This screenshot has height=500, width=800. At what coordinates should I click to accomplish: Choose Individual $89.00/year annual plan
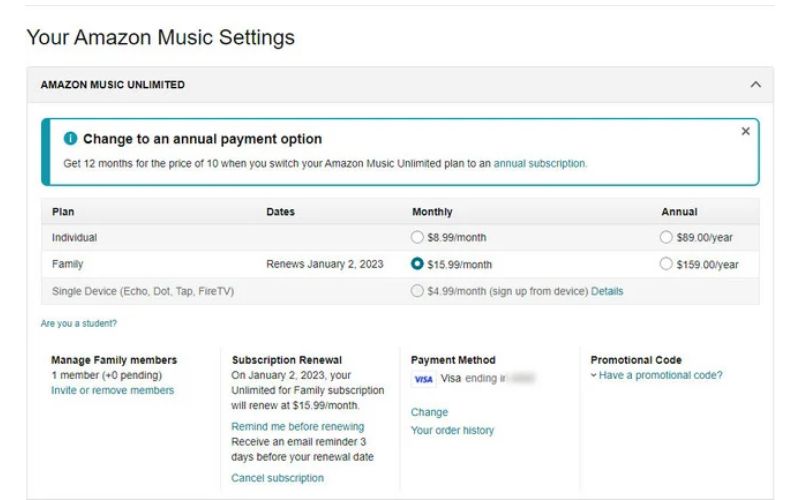click(x=666, y=238)
